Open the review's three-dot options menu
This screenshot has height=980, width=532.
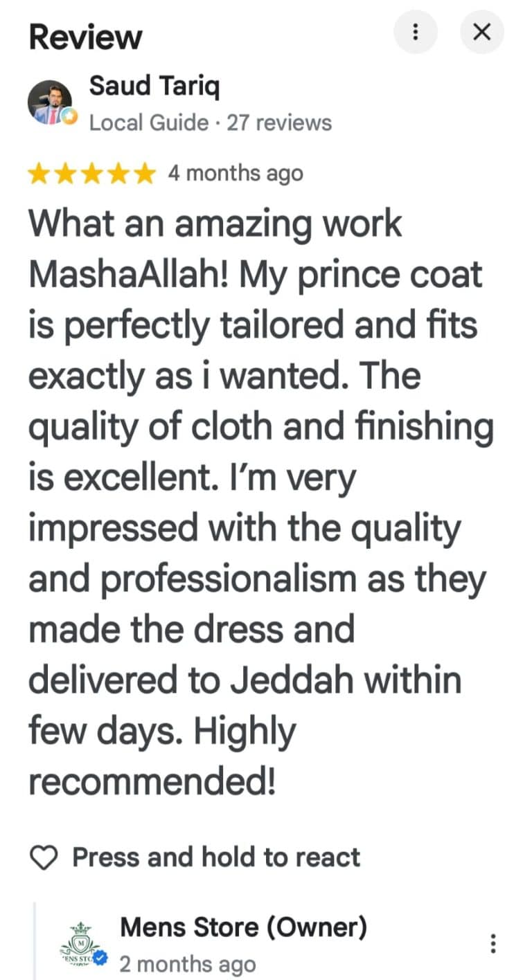click(416, 32)
